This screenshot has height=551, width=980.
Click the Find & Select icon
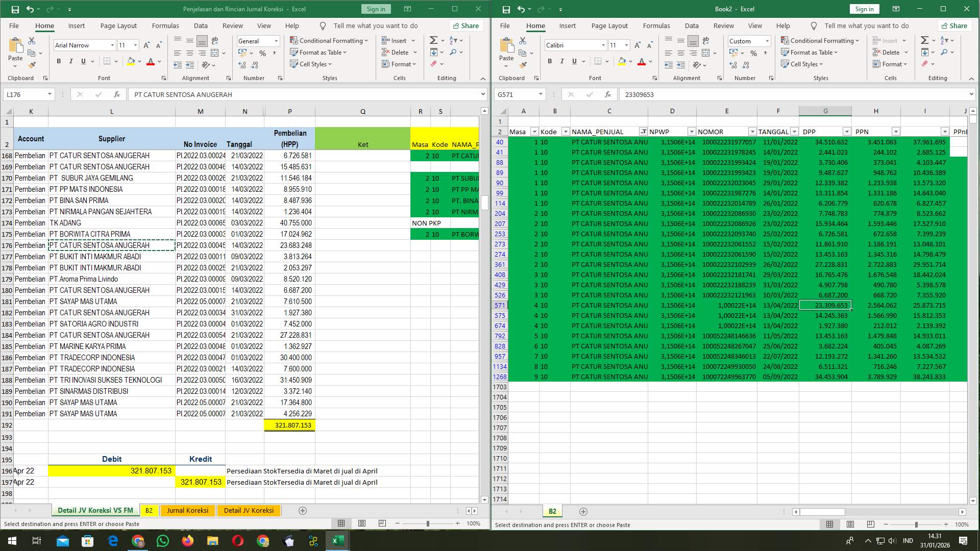coord(453,52)
